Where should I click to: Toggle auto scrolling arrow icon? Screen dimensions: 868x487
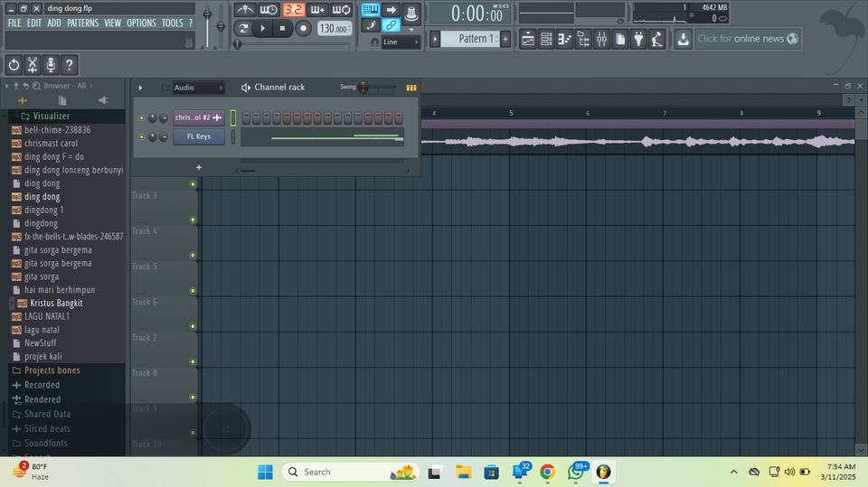pos(391,9)
